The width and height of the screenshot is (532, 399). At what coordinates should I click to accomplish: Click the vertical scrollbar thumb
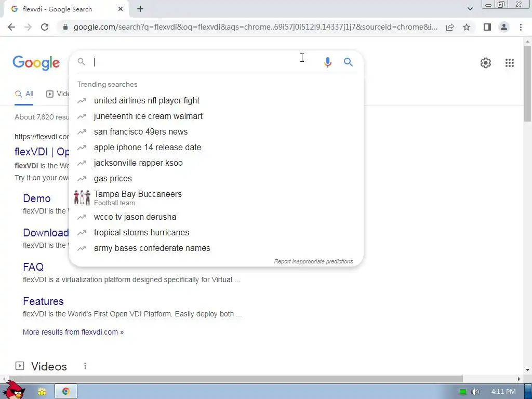(x=527, y=83)
